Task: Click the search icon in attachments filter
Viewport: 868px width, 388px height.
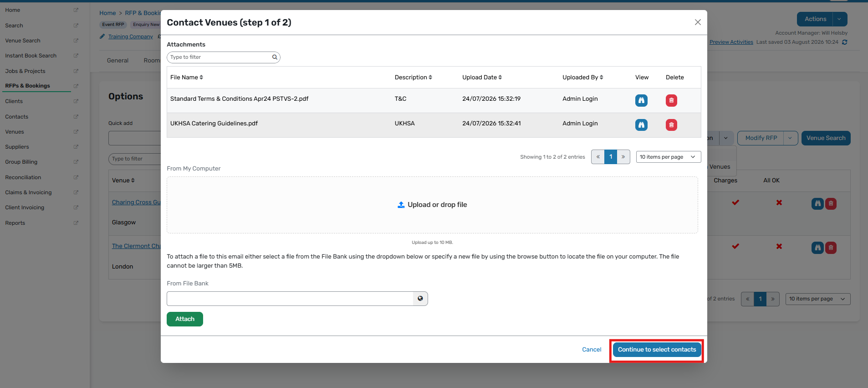Action: tap(275, 57)
